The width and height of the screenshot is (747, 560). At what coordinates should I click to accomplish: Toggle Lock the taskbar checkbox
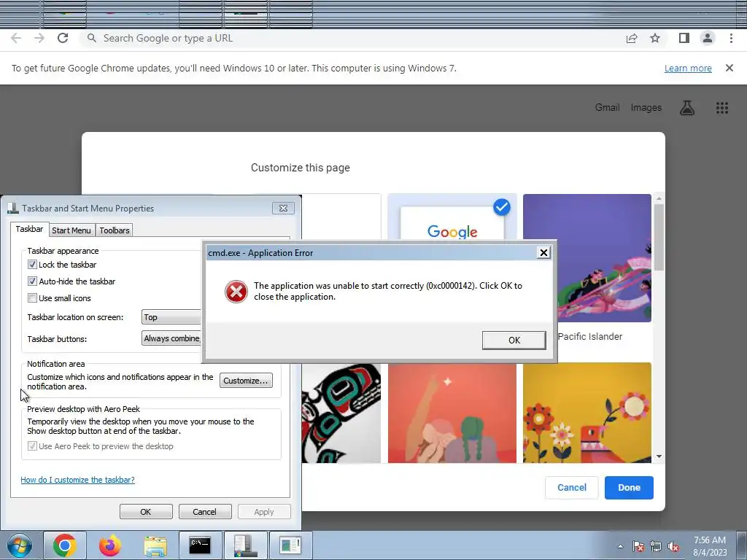pos(32,264)
